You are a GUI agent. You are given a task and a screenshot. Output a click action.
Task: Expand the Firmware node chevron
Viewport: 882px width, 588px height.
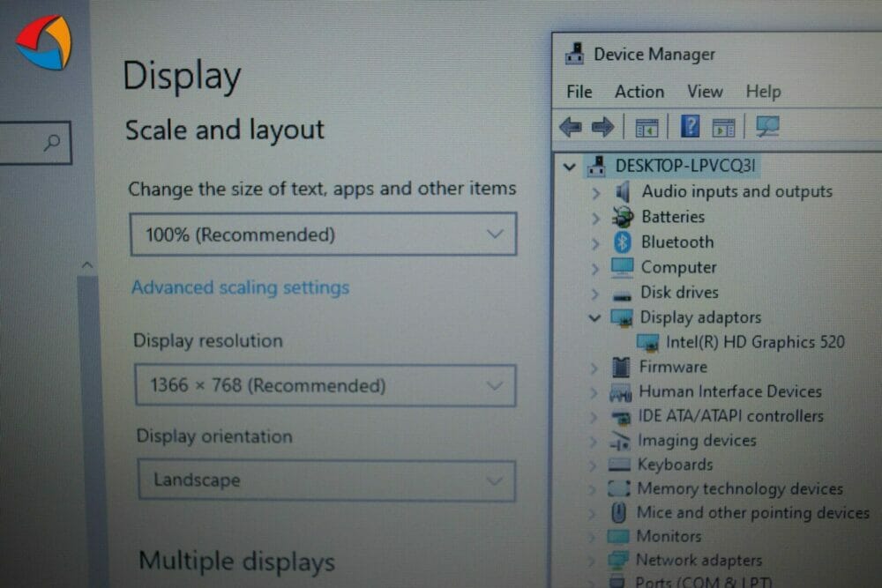coord(594,368)
